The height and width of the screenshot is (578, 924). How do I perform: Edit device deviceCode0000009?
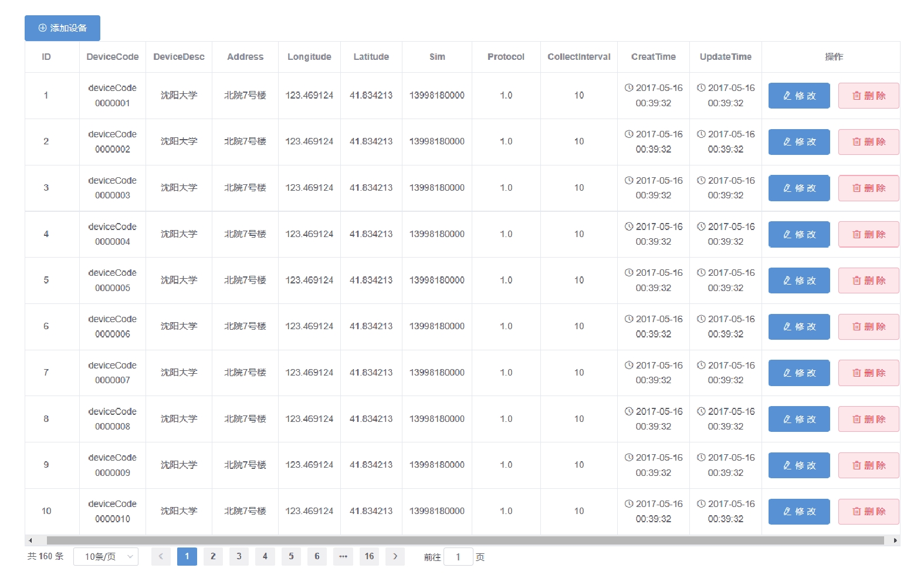799,465
